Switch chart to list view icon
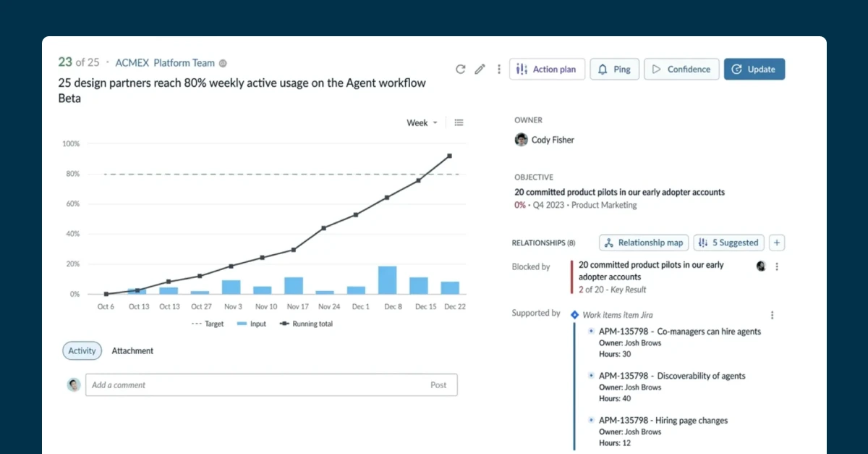 tap(459, 123)
